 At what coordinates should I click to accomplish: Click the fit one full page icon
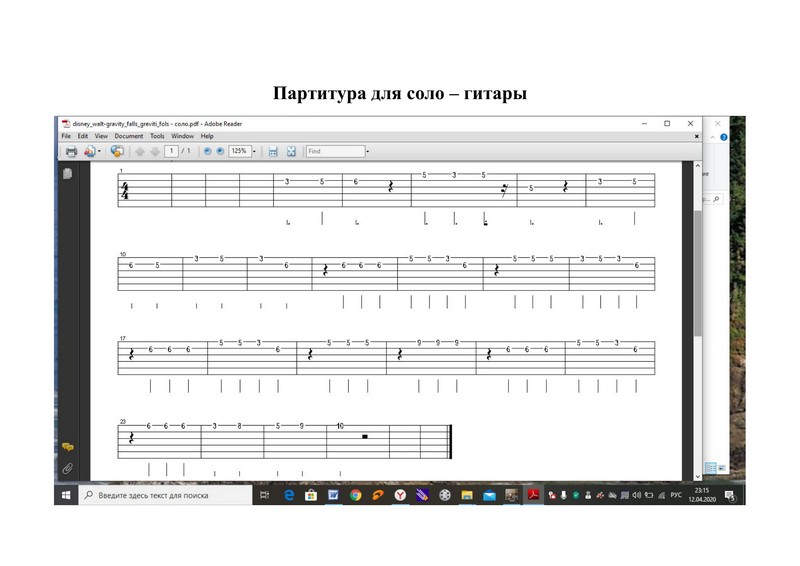291,151
